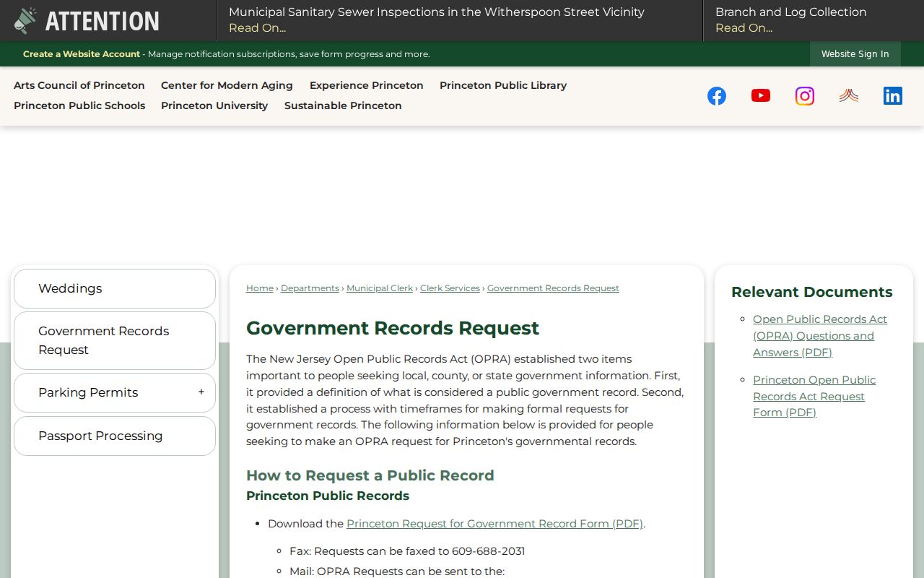This screenshot has height=578, width=924.
Task: Click Create a Website Account link
Action: [82, 54]
